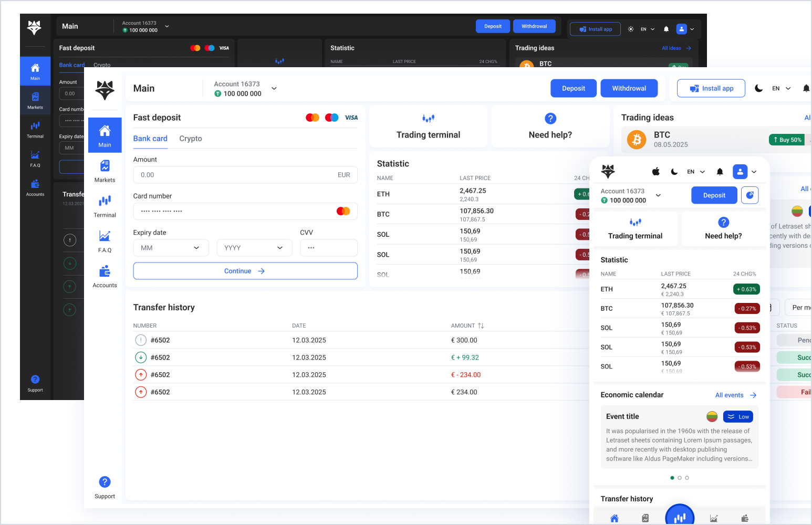
Task: Click the Support question mark icon
Action: coord(105,482)
